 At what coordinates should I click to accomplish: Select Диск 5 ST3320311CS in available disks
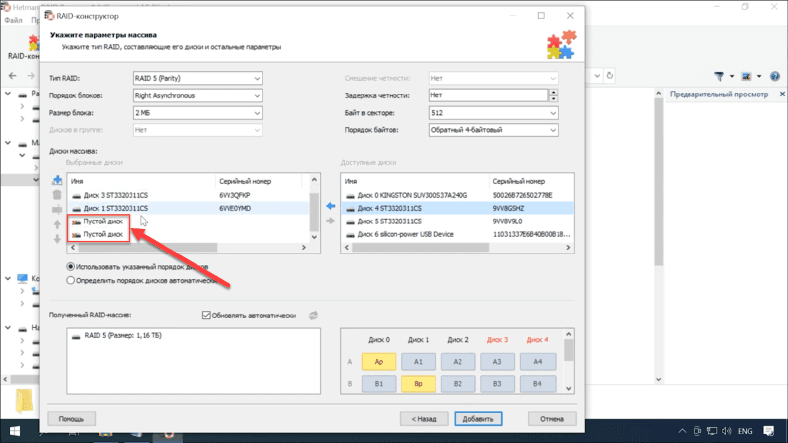(457, 222)
